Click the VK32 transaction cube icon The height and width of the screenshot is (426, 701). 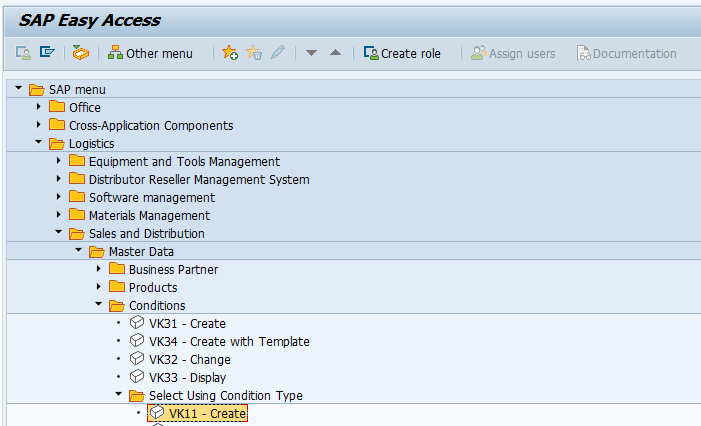point(137,359)
